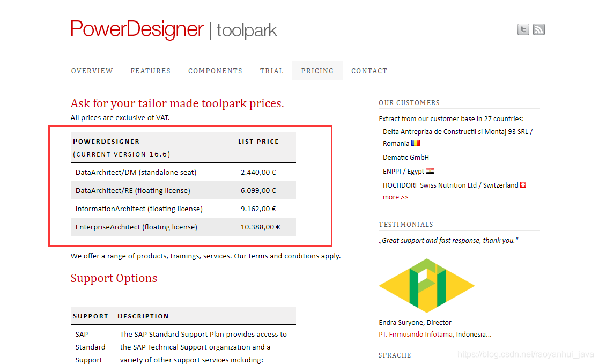The width and height of the screenshot is (599, 364).
Task: Click the TESTIMONIALS heading
Action: coord(406,225)
